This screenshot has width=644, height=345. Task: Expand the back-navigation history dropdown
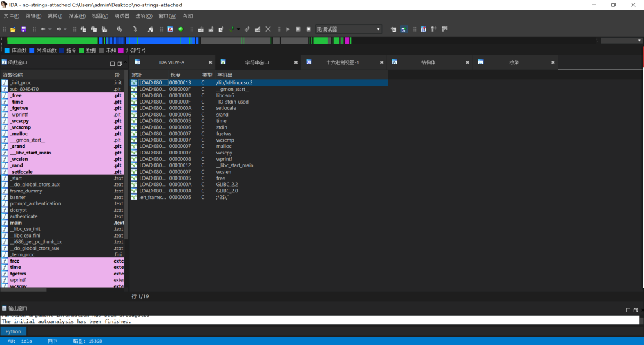(x=50, y=29)
